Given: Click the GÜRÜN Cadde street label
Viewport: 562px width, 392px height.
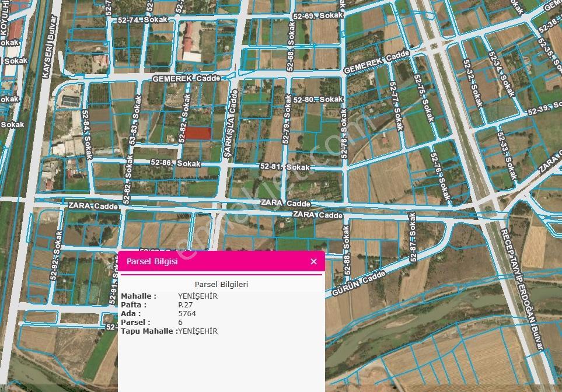Looking at the screenshot, I should coord(358,283).
